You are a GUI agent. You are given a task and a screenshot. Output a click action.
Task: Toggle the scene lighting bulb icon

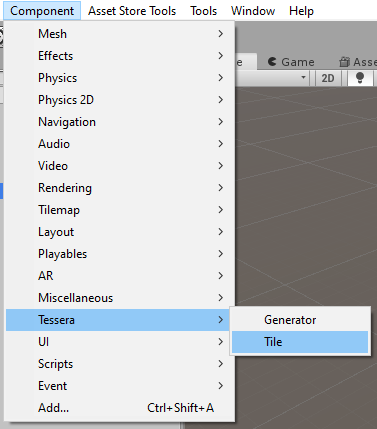pos(360,78)
